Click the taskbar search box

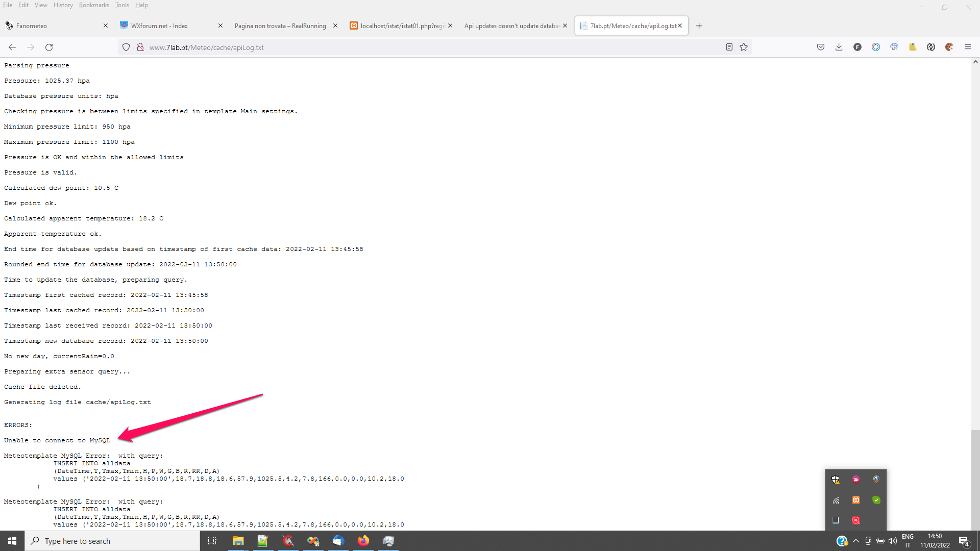point(112,541)
